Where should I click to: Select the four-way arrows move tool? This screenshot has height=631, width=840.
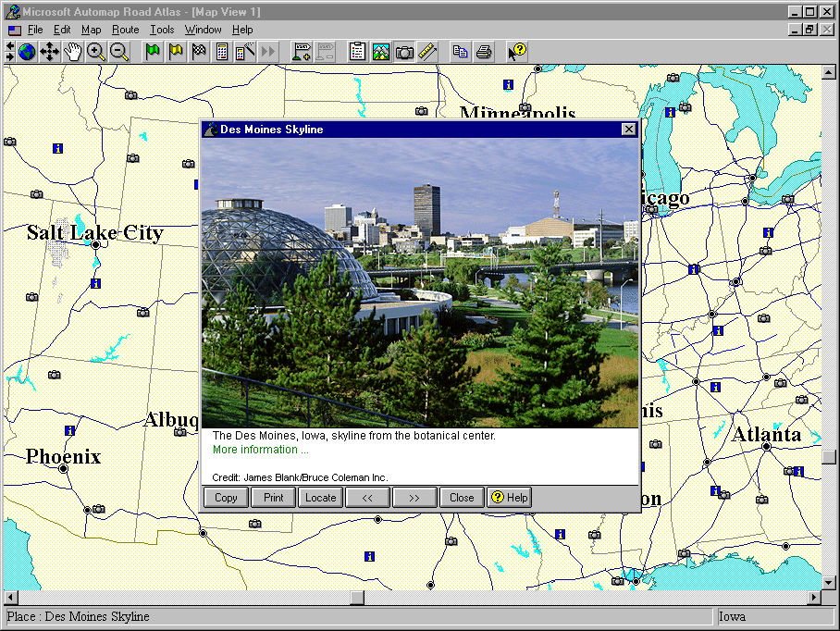click(x=49, y=52)
